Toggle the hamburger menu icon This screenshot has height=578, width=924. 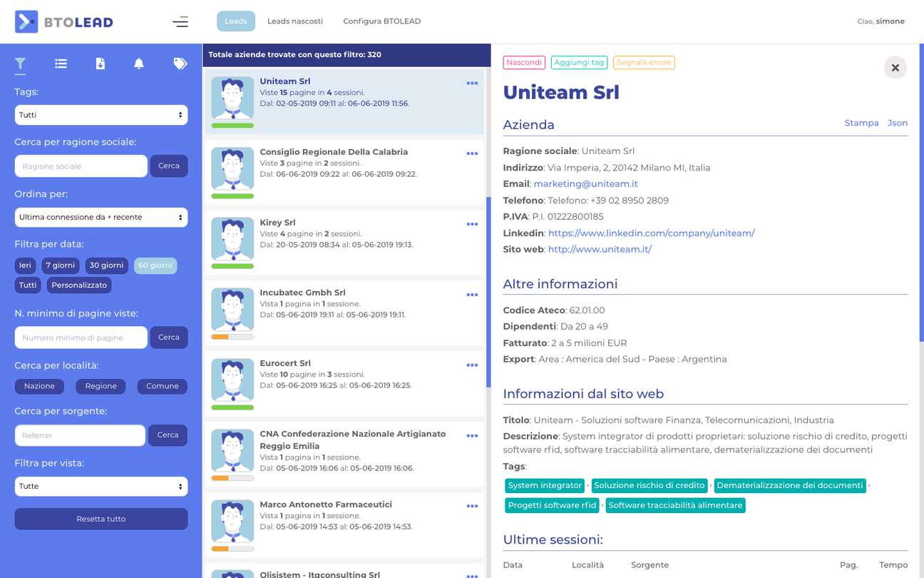(180, 21)
